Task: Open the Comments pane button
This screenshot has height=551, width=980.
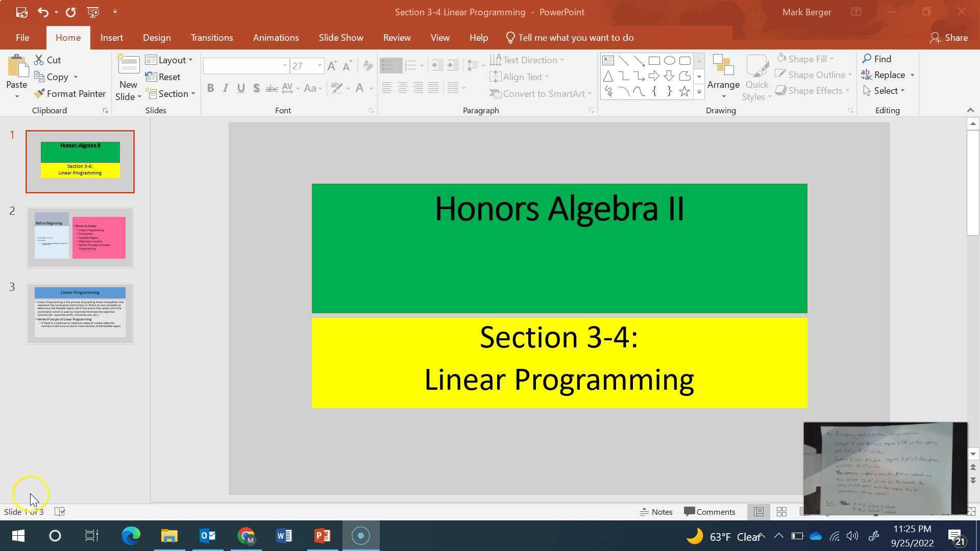Action: (709, 512)
